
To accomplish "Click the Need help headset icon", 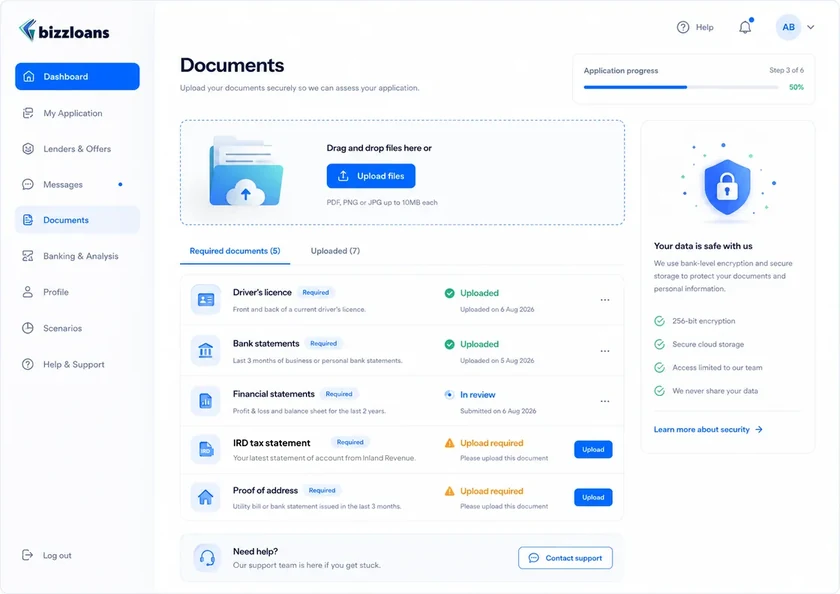I will (x=207, y=558).
